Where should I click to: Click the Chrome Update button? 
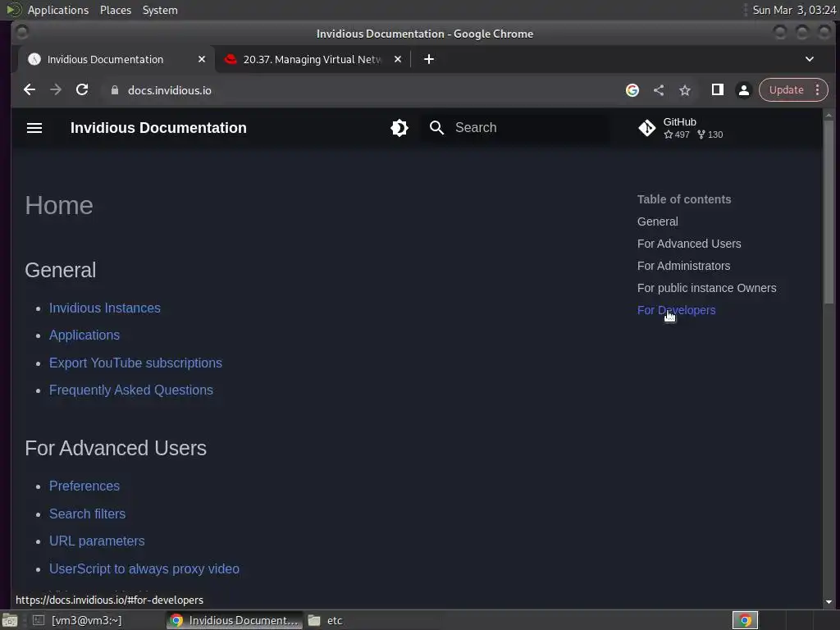786,90
